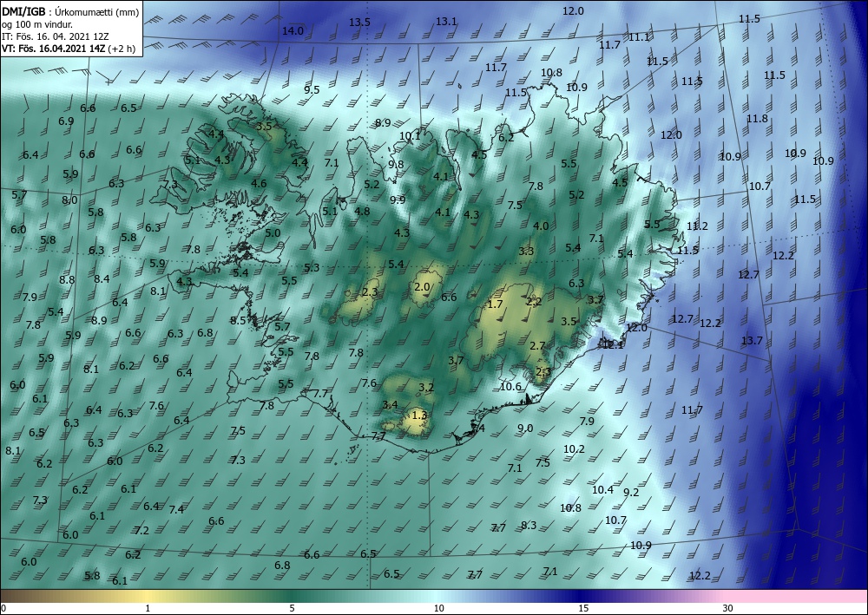Click the color scale label 15

click(583, 608)
